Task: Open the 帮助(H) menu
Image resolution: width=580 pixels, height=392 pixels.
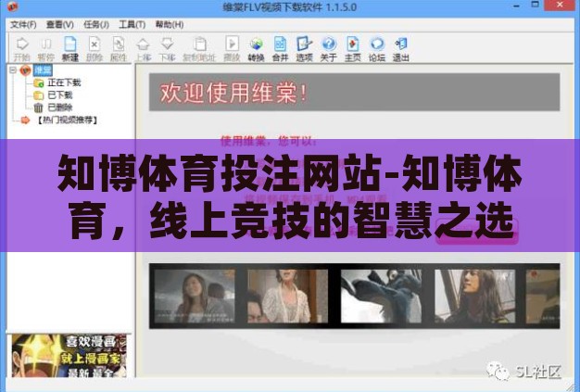Action: (170, 24)
